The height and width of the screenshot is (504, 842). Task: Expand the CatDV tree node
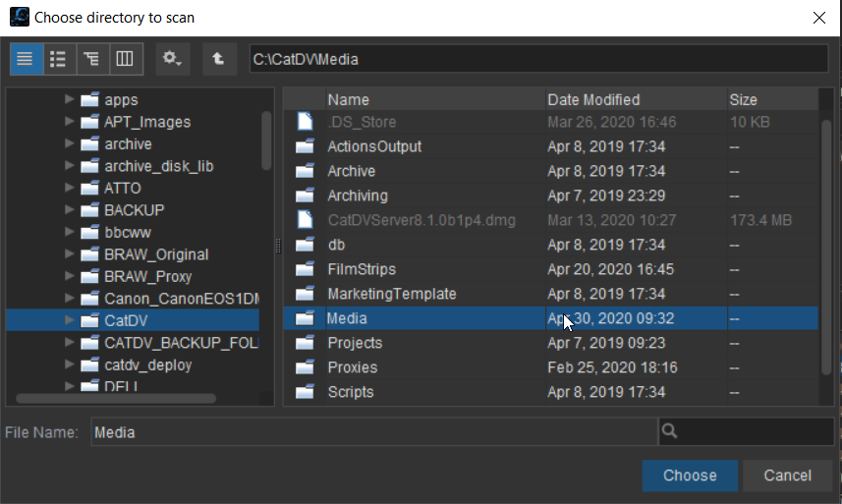point(69,320)
